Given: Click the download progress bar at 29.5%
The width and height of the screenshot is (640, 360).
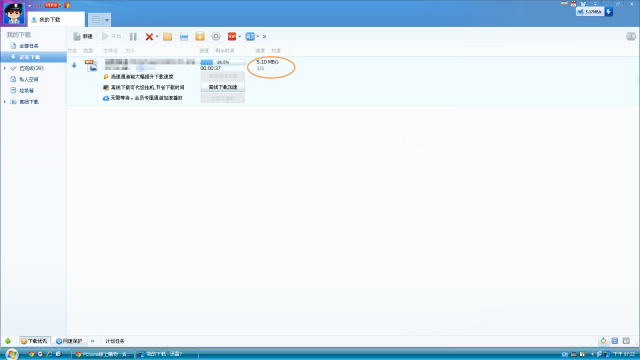Looking at the screenshot, I should pyautogui.click(x=223, y=62).
